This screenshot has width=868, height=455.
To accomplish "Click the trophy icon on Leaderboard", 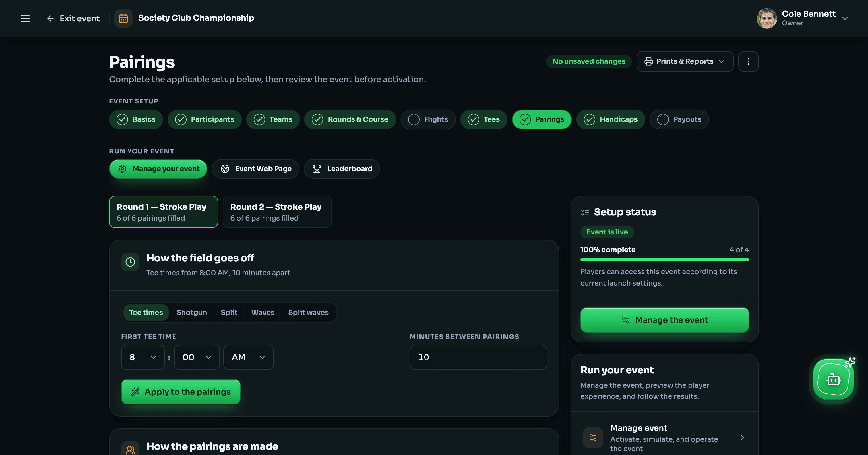I will 317,169.
